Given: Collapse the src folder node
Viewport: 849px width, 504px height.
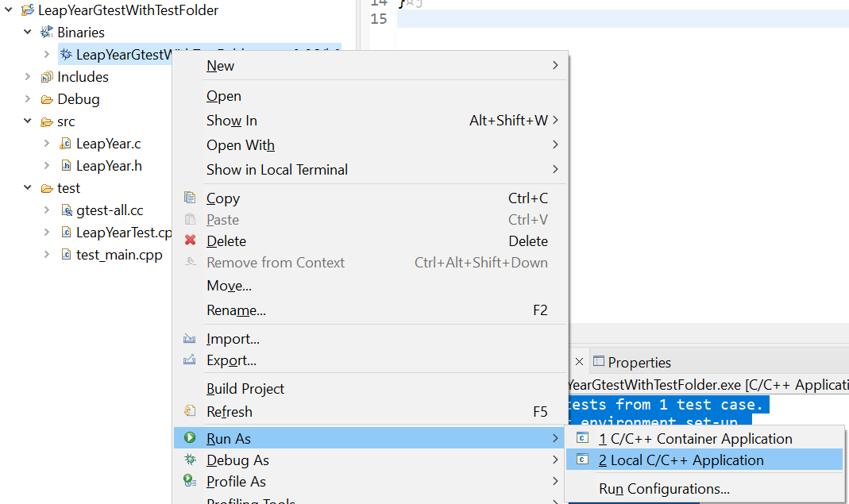Looking at the screenshot, I should click(x=28, y=121).
